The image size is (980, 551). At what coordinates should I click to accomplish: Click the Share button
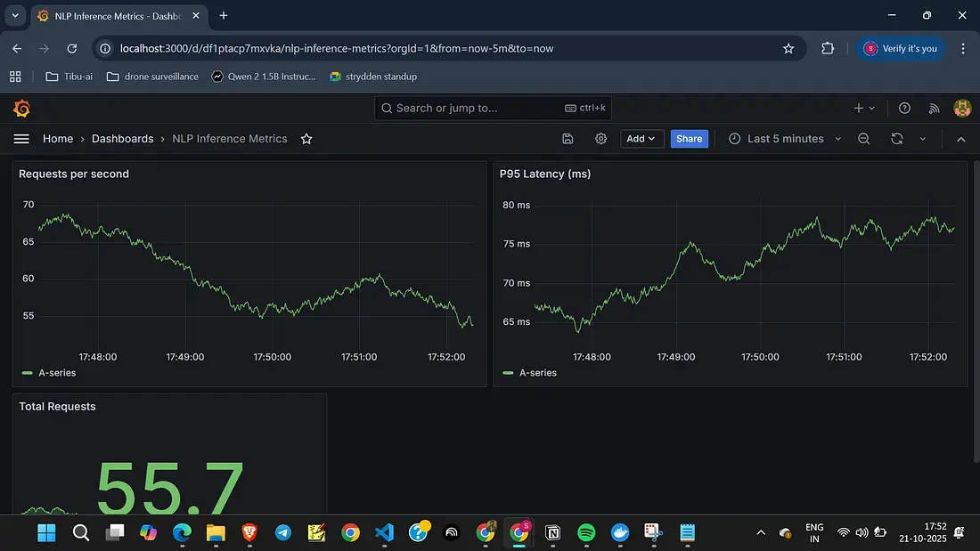point(689,139)
